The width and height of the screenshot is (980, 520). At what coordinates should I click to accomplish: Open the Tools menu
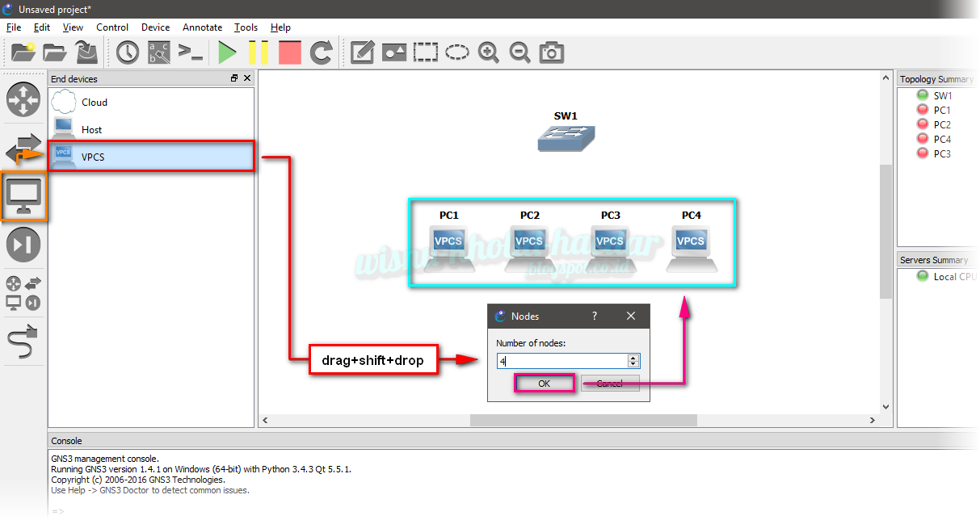(246, 27)
